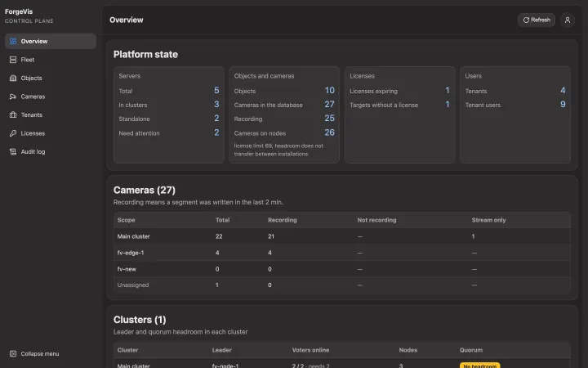Viewport: 588px width, 368px height.
Task: Click the Stream only column header
Action: [x=488, y=220]
